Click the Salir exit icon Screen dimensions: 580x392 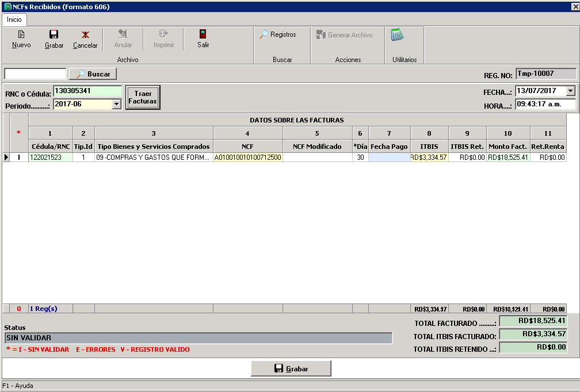click(203, 39)
